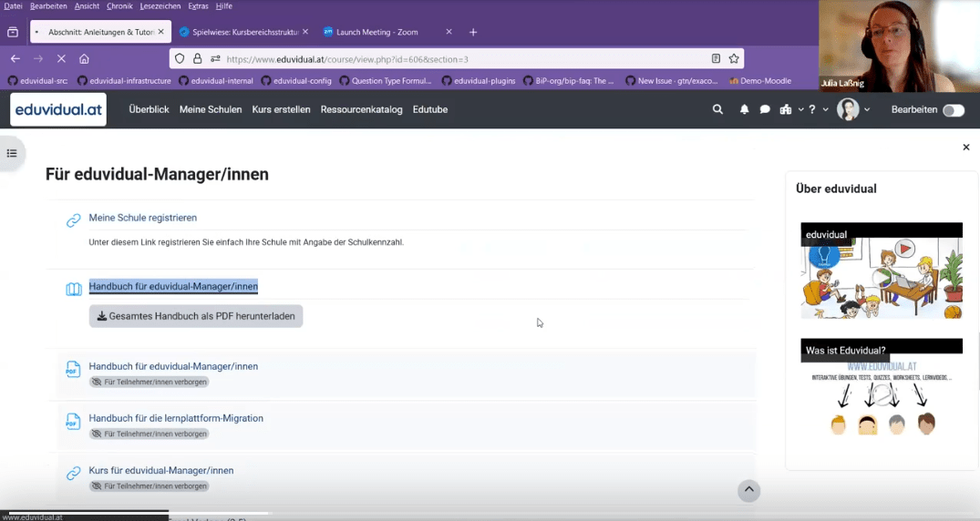Open the Chronik browser menu
The image size is (980, 521).
click(x=119, y=6)
